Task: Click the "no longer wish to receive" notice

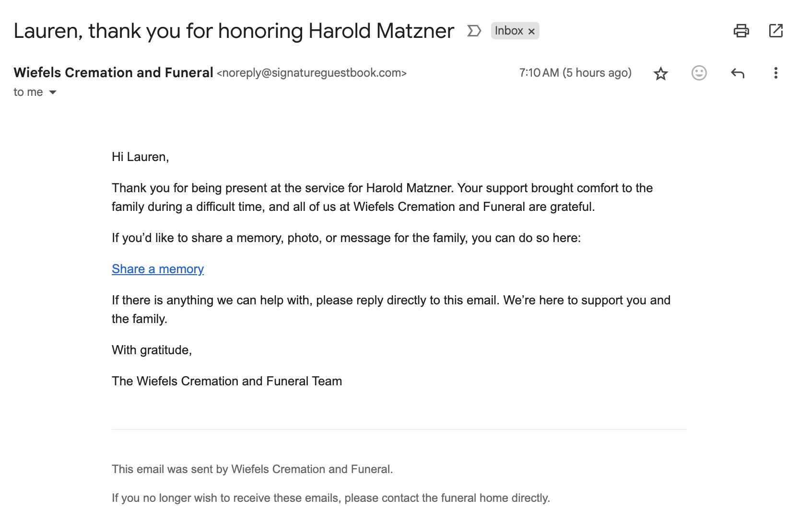Action: (330, 498)
